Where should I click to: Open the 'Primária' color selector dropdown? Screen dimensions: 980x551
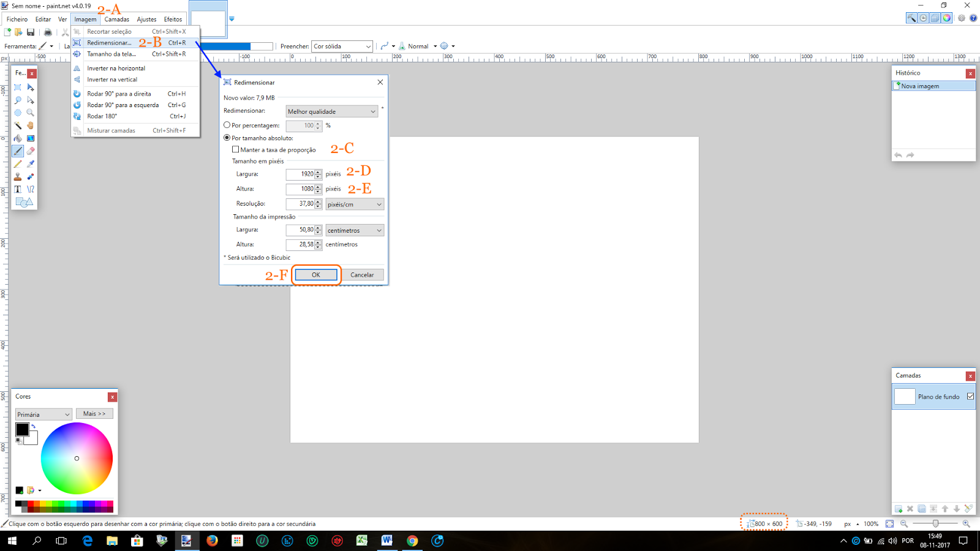[x=43, y=414]
